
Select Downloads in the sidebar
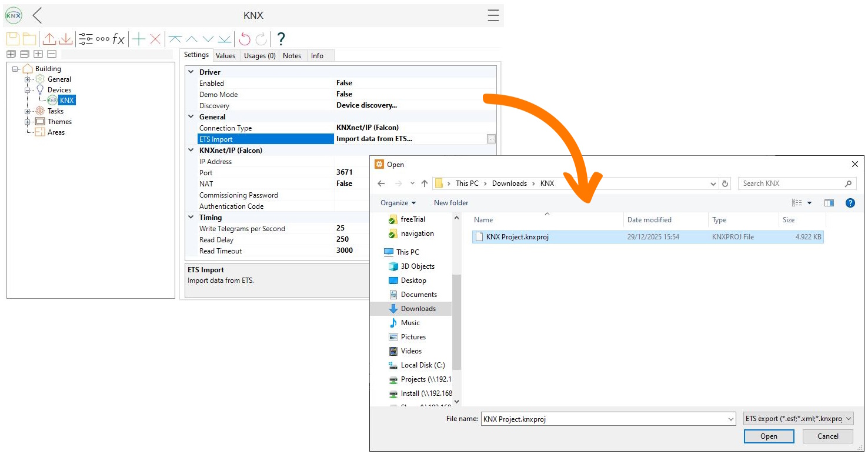click(419, 308)
